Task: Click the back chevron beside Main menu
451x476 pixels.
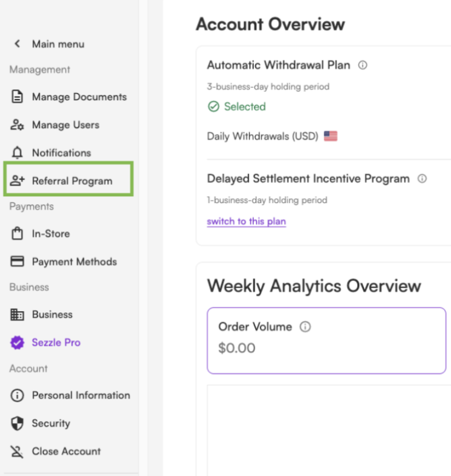Action: point(18,44)
